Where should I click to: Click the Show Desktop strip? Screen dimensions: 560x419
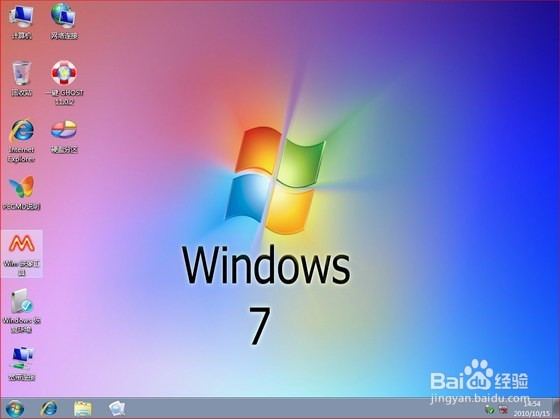coord(556,408)
